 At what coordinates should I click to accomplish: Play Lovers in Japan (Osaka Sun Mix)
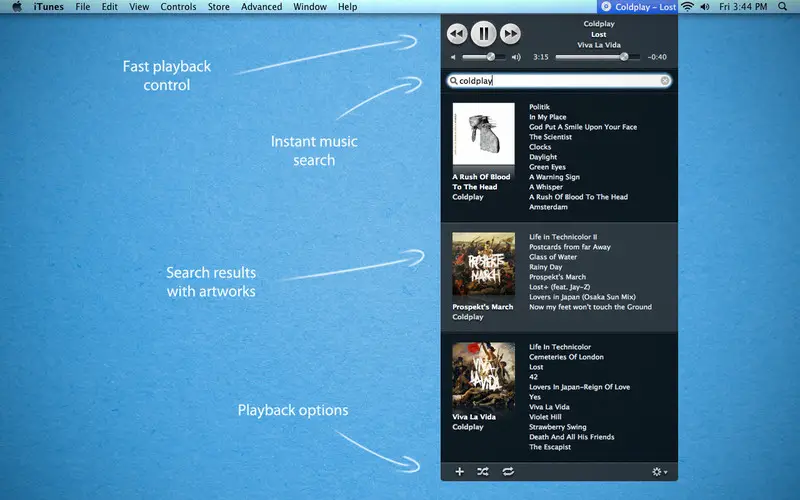tap(582, 297)
